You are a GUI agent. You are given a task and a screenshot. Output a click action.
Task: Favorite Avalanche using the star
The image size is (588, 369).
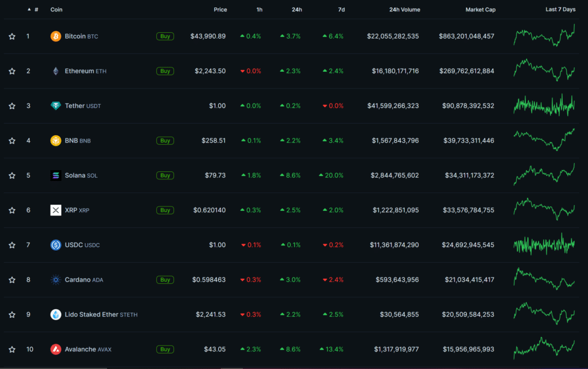(x=12, y=349)
